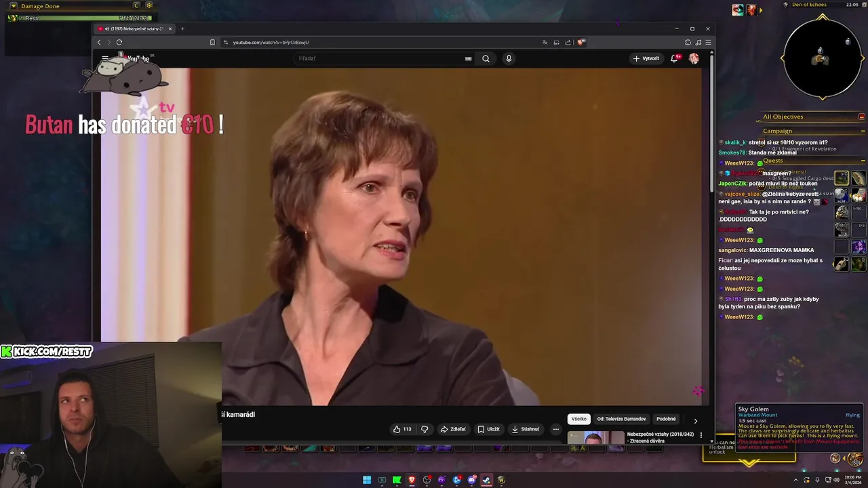This screenshot has width=868, height=488.
Task: Click Vytvoriť create button
Action: tap(646, 58)
